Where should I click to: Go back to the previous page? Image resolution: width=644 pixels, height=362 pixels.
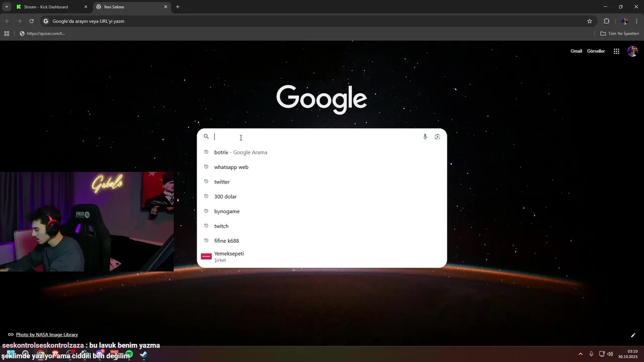(x=7, y=21)
